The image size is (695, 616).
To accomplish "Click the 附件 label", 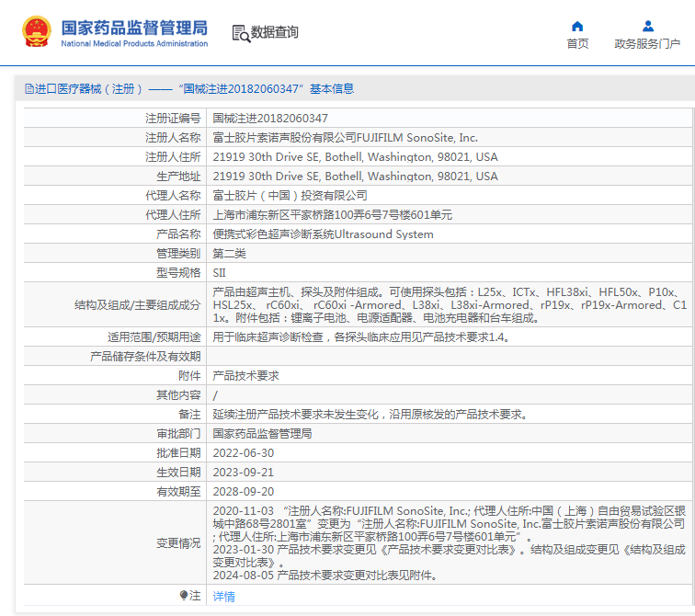I will point(189,376).
